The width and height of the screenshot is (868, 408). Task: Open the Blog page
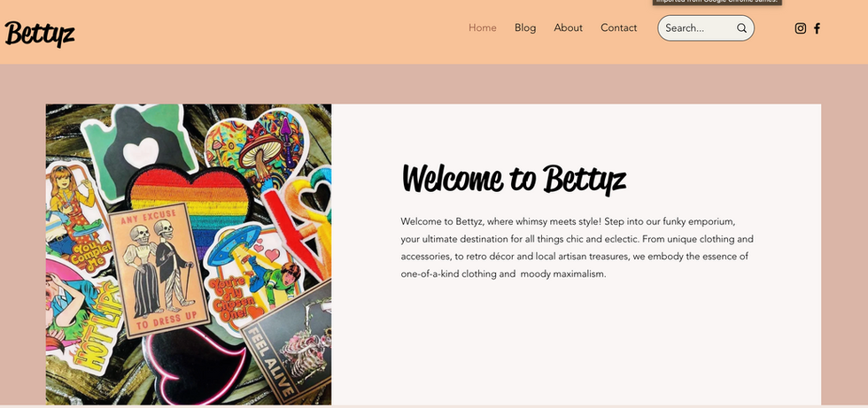click(x=524, y=27)
